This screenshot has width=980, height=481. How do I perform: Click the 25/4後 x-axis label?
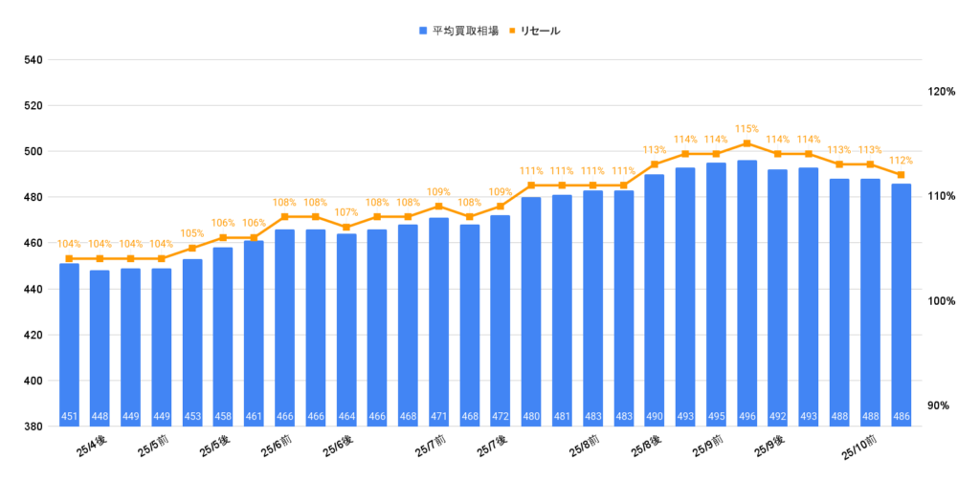[88, 446]
